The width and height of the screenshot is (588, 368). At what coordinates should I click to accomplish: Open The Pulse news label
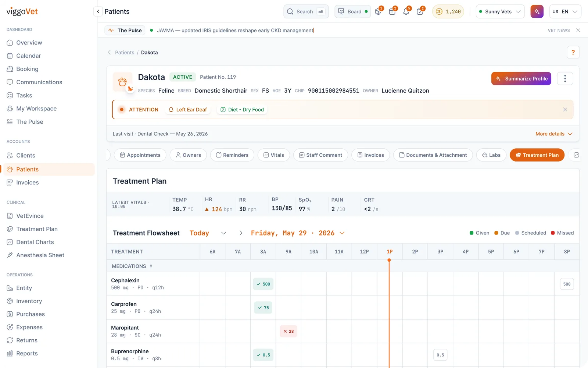pyautogui.click(x=125, y=30)
